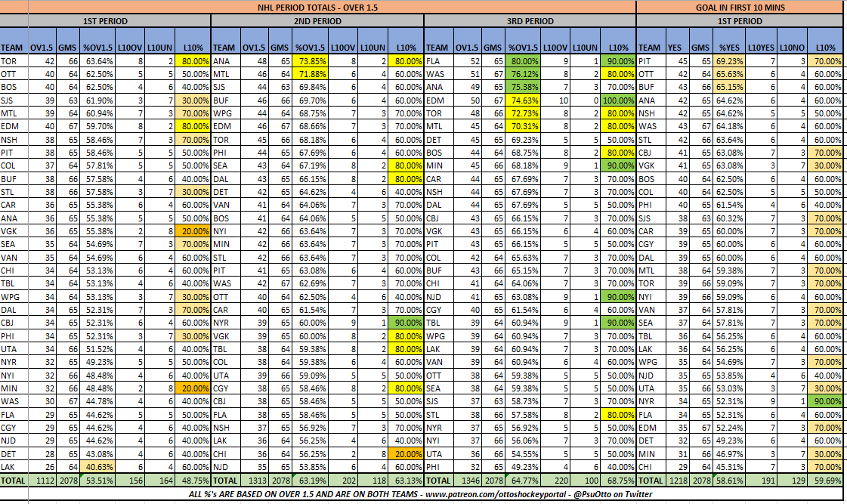Select the 58.61% total percentage
Viewport: 847px width, 504px height.
click(x=729, y=481)
